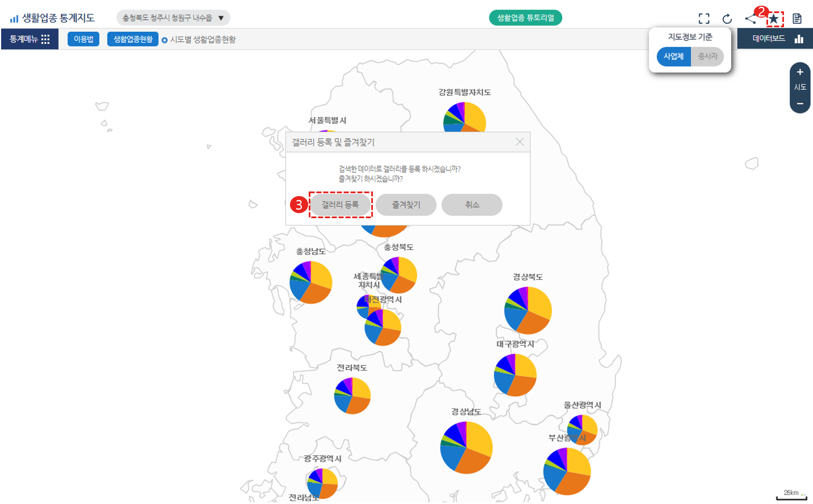813x504 pixels.
Task: Click the 생활업종 튜토리얼 button
Action: tap(525, 18)
